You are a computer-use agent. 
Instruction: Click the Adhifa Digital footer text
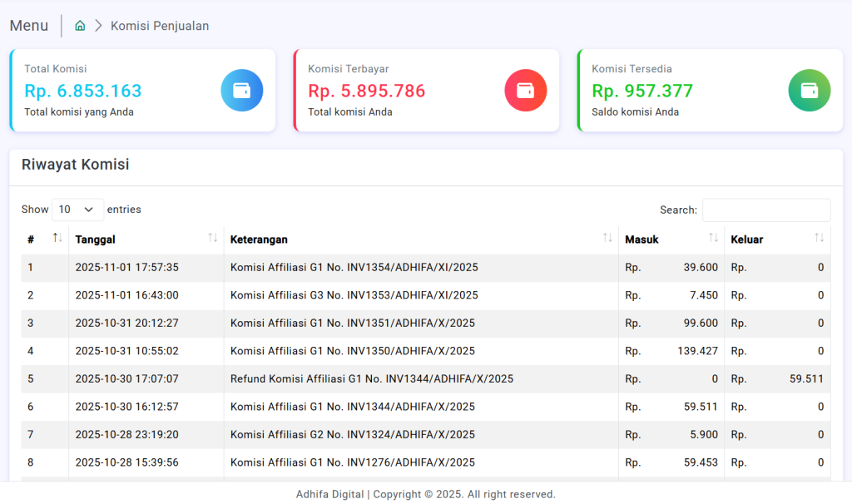329,494
